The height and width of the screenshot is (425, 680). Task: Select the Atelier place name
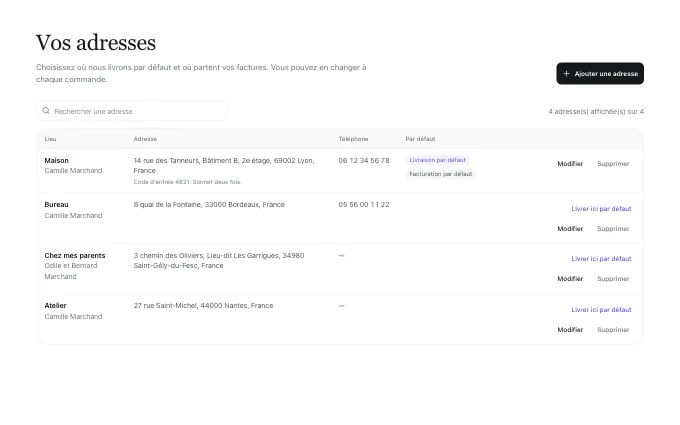coord(56,306)
